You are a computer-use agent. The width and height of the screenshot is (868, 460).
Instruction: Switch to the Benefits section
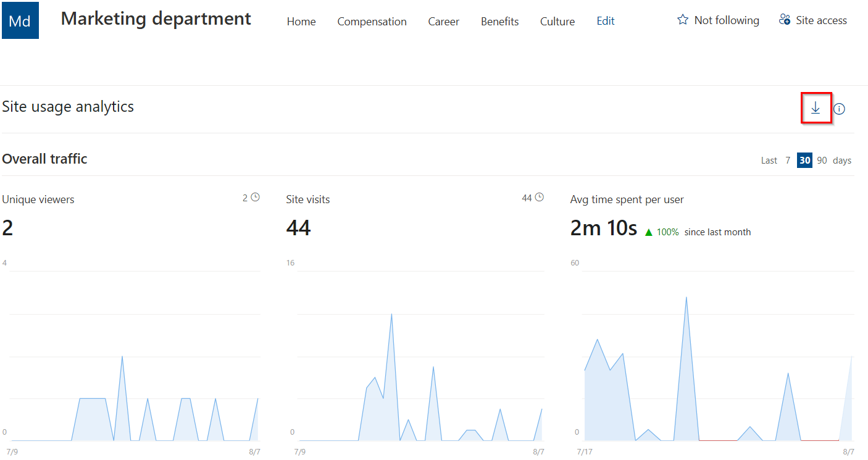point(499,21)
